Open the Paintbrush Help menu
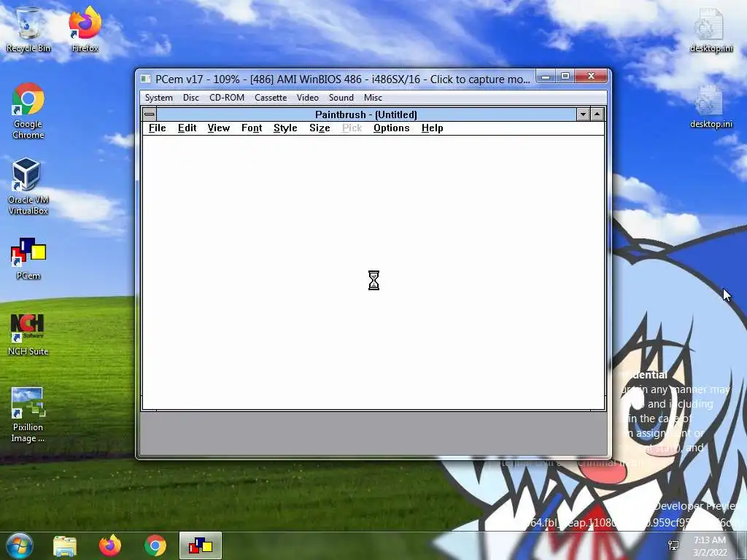The width and height of the screenshot is (747, 560). [x=432, y=128]
